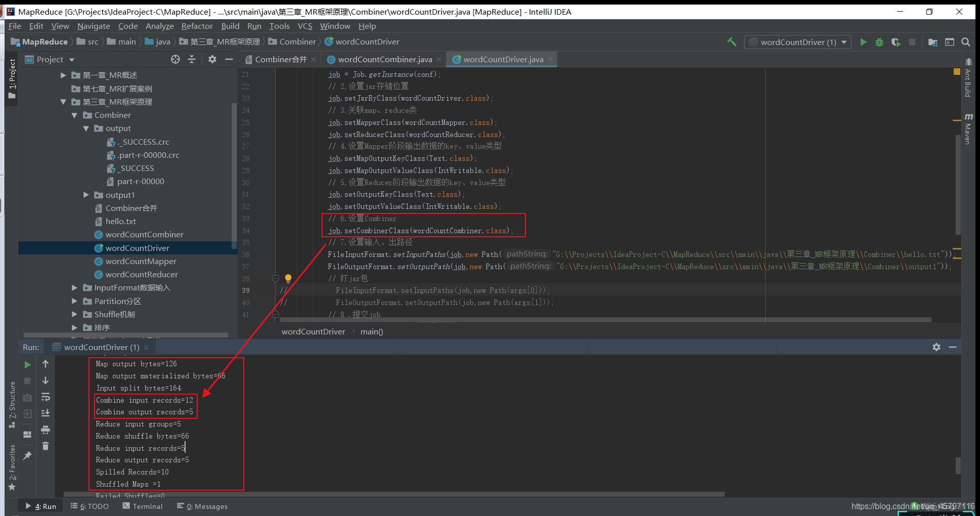Switch to Combiner合并 editor tab
The width and height of the screenshot is (980, 516).
(281, 60)
